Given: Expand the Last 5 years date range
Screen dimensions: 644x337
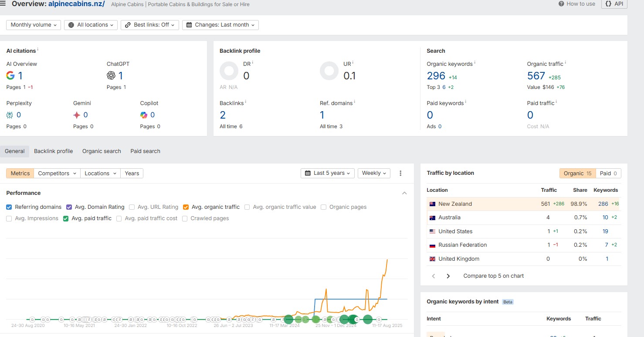Looking at the screenshot, I should (327, 173).
